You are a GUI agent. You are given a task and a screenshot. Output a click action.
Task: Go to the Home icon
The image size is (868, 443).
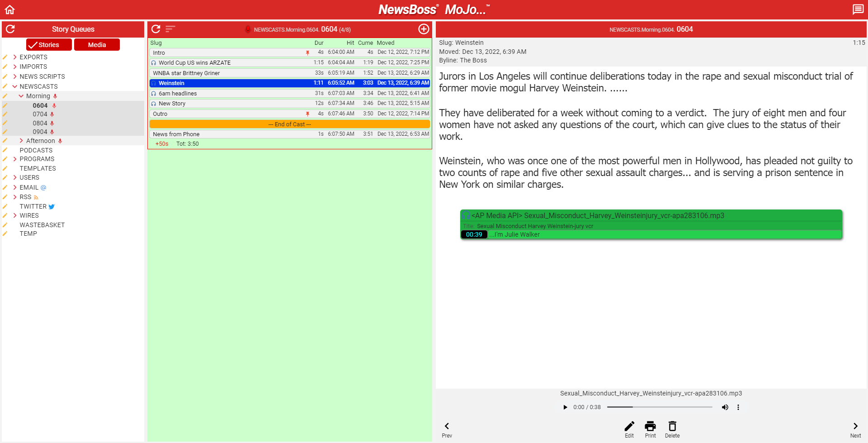[10, 10]
